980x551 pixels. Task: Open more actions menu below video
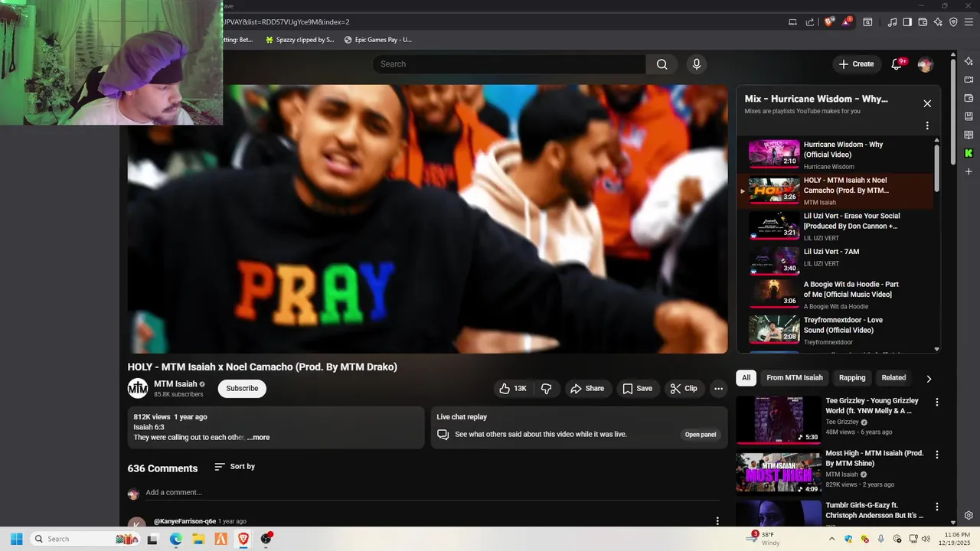click(718, 389)
